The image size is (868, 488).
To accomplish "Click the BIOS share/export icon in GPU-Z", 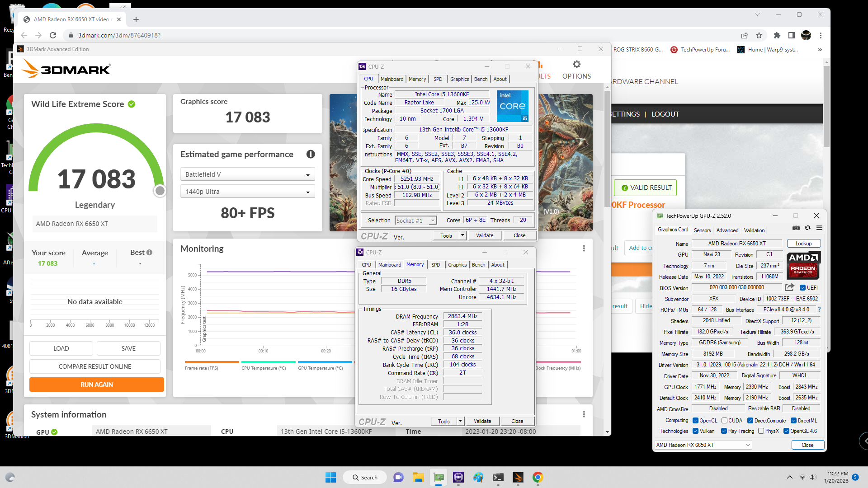I will (x=790, y=287).
